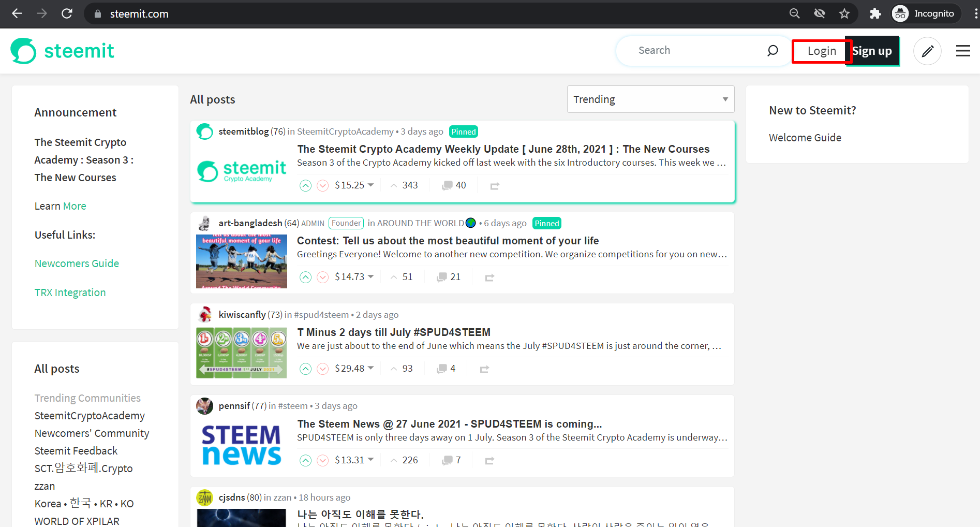Screen dimensions: 980x527
Task: Upvote The Steem News post
Action: (x=306, y=460)
